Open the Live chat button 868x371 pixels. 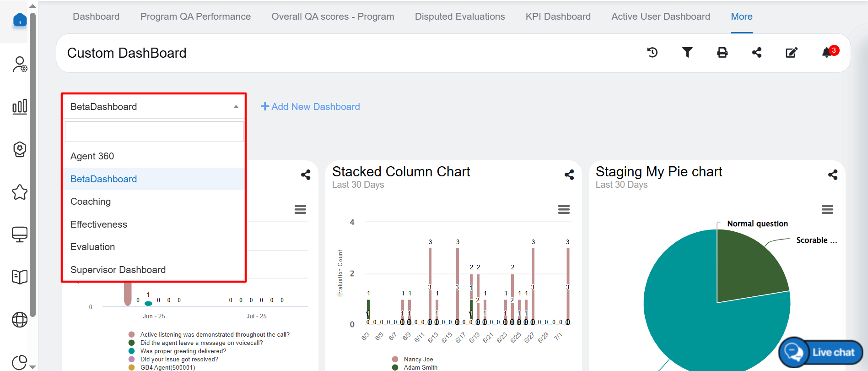click(821, 352)
